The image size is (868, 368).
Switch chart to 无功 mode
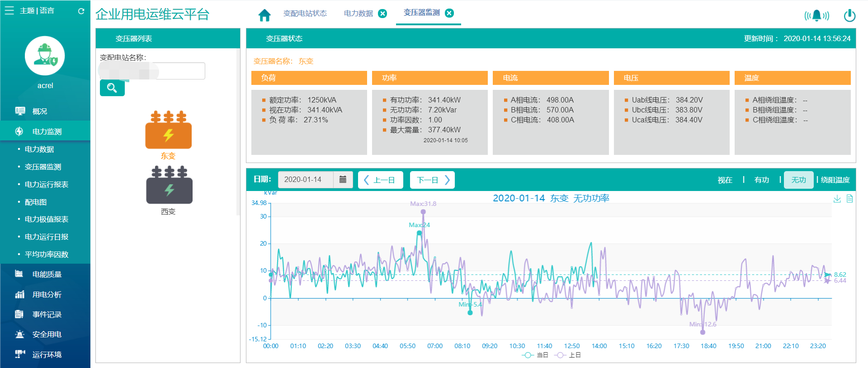798,180
